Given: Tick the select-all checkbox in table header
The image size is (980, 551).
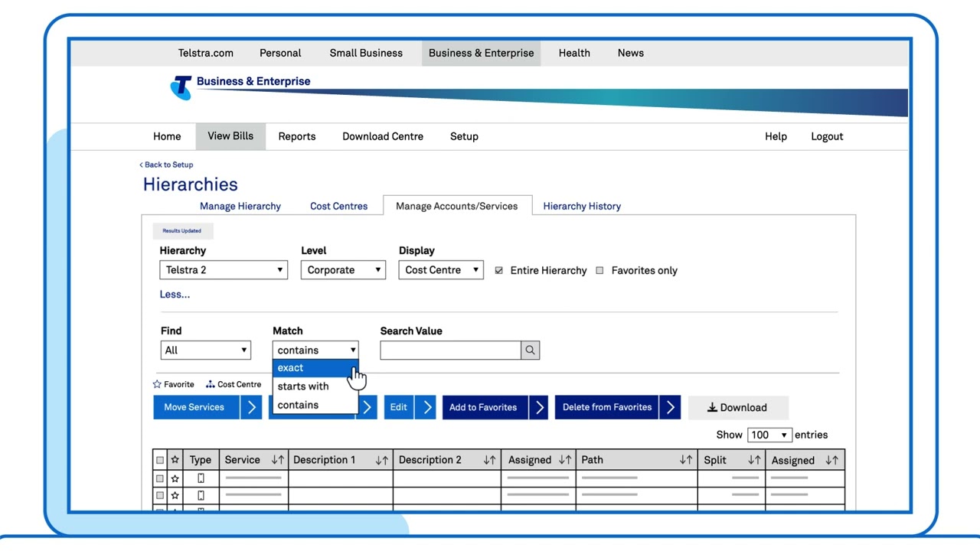Looking at the screenshot, I should click(x=160, y=460).
